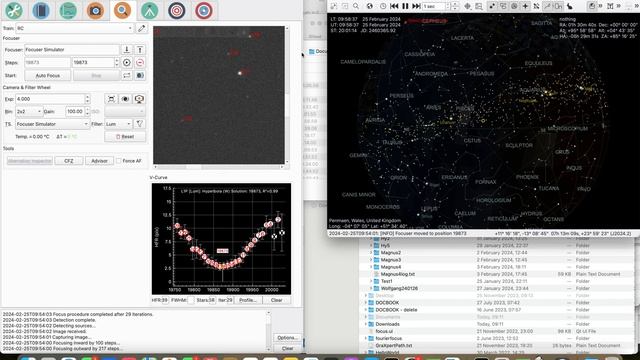The height and width of the screenshot is (360, 640).
Task: Open the Filter Lum dropdown
Action: tap(118, 124)
